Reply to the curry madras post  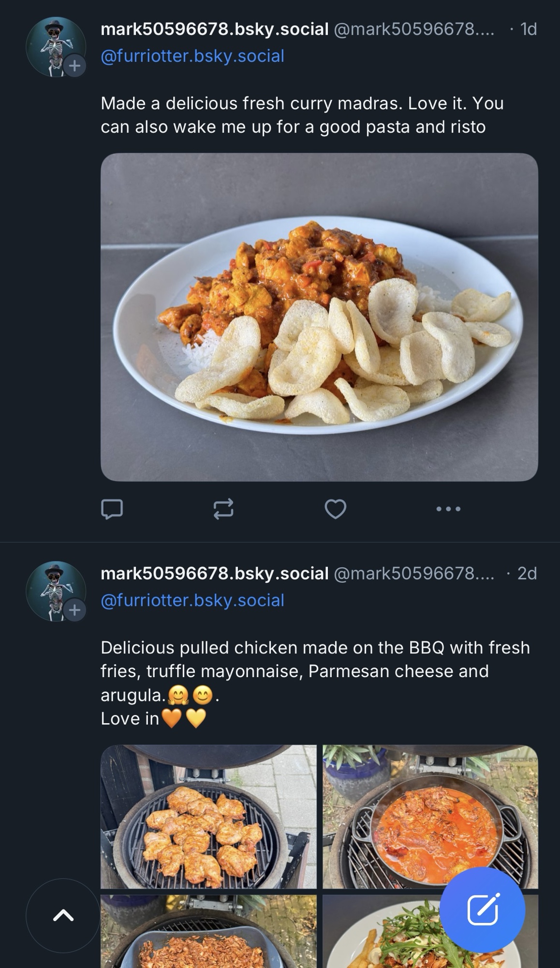click(x=112, y=509)
